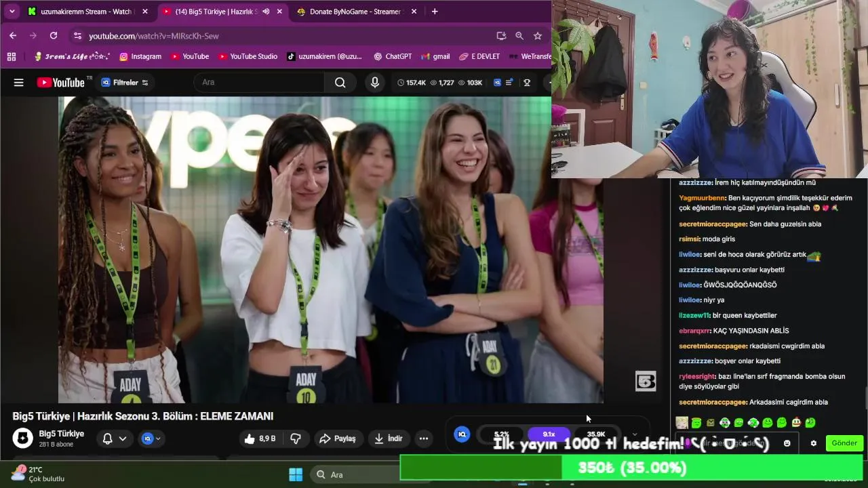Image resolution: width=868 pixels, height=488 pixels.
Task: Open the emoji picker in chat input
Action: (x=787, y=443)
